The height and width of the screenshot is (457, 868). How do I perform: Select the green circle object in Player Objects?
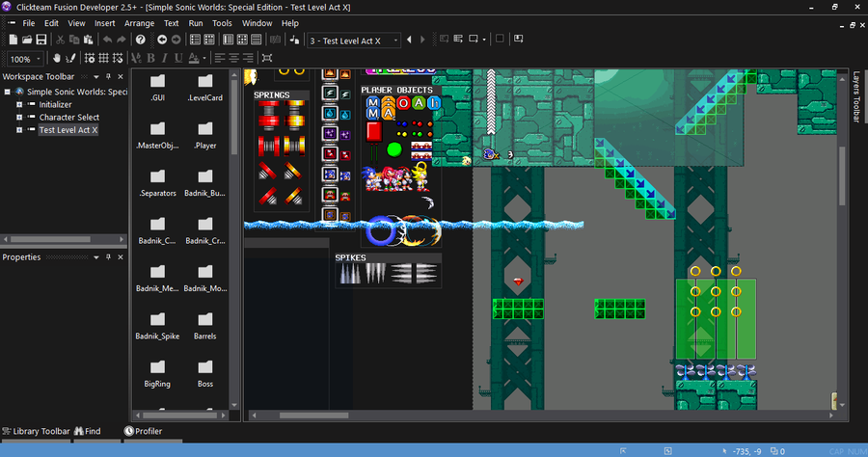point(394,149)
